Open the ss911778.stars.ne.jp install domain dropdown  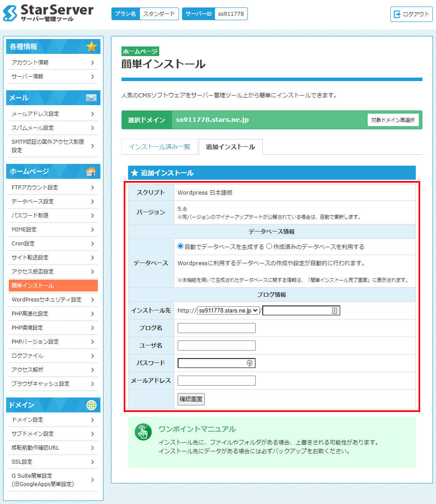coord(228,310)
